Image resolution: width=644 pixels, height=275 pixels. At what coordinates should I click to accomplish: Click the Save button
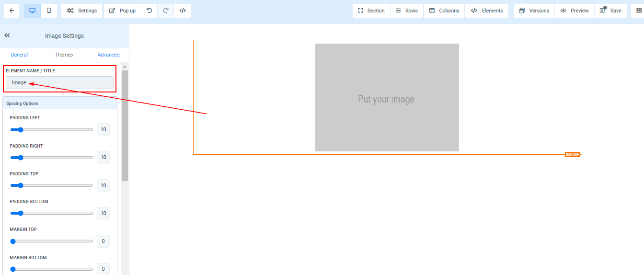tap(610, 11)
